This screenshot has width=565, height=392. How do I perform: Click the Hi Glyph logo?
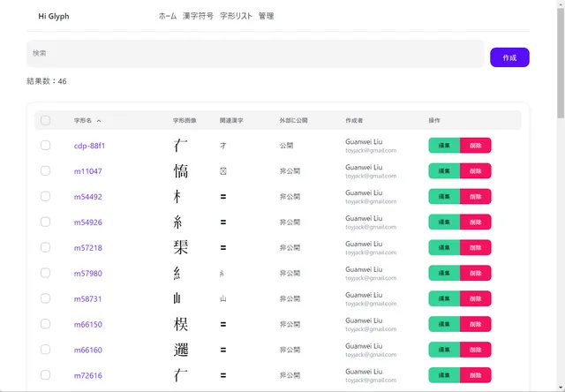pyautogui.click(x=54, y=16)
